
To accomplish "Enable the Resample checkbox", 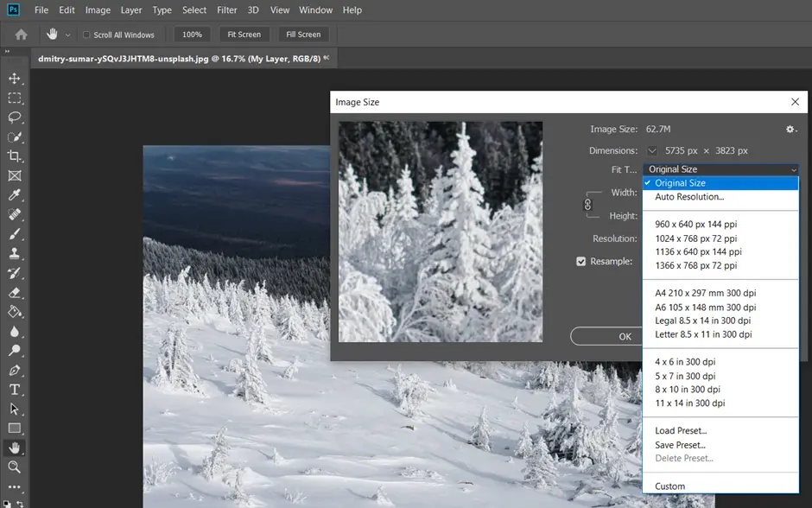I will [581, 261].
